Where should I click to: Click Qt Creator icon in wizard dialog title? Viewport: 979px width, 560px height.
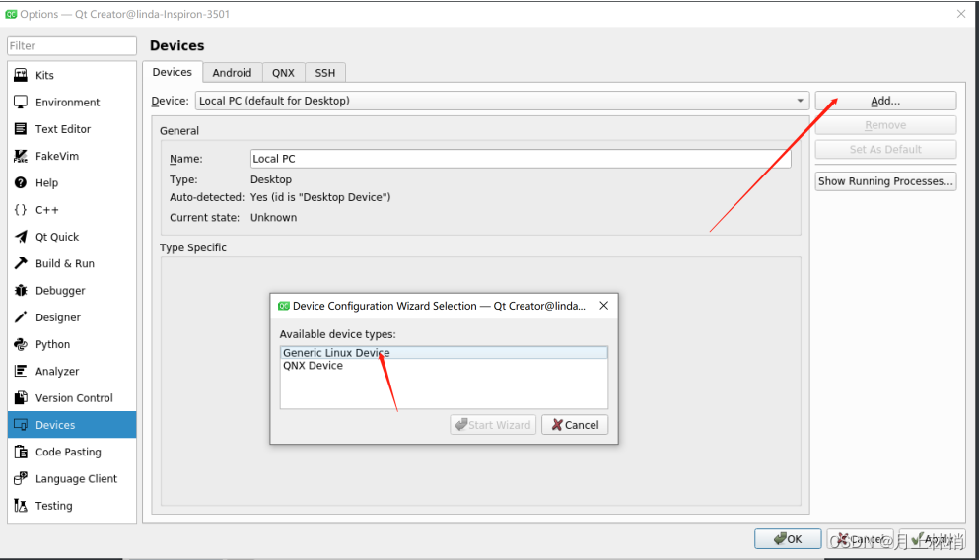(284, 306)
